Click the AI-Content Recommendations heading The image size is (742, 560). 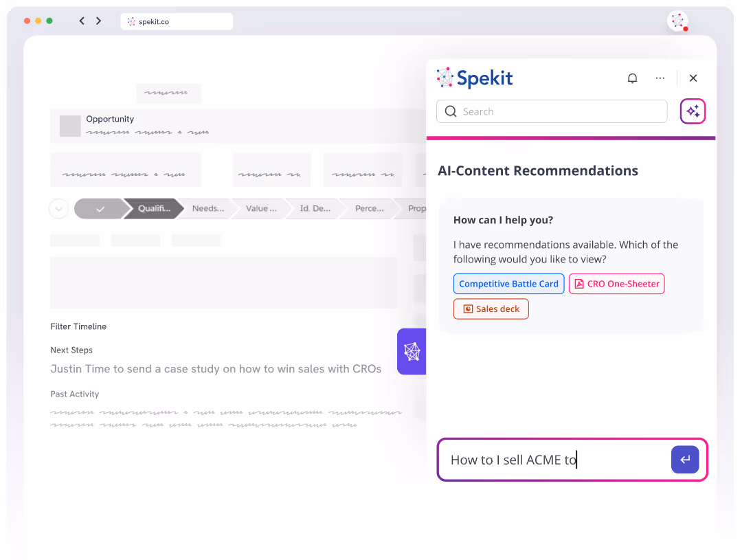click(537, 170)
